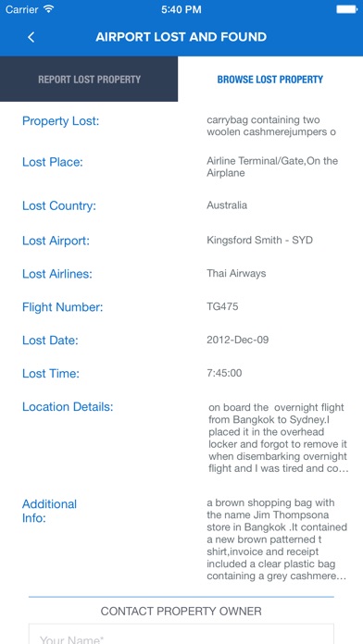This screenshot has width=363, height=644.
Task: Tap the back arrow icon
Action: (x=31, y=37)
